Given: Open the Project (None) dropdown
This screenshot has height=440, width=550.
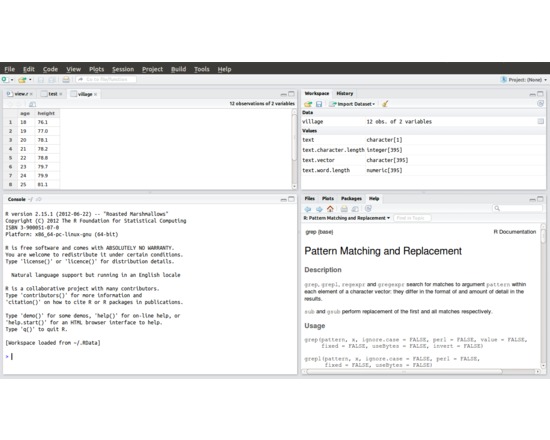Looking at the screenshot, I should [524, 80].
